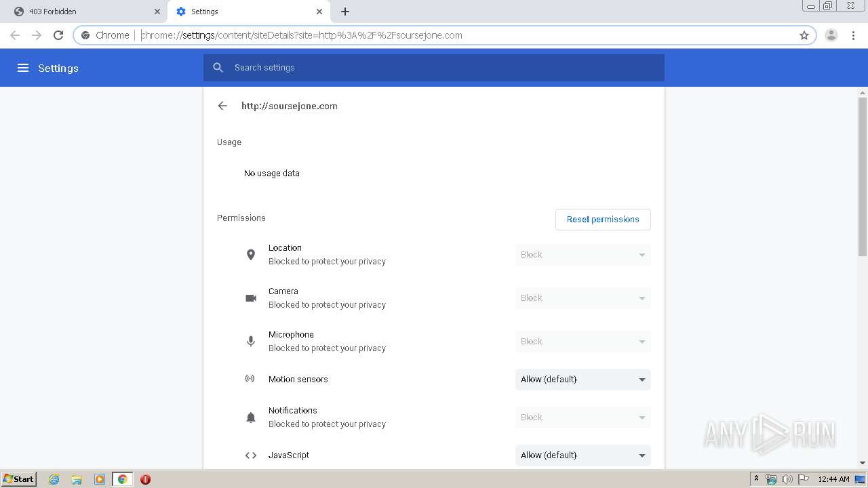Open Chrome's three-dot menu
The image size is (868, 488).
(853, 35)
